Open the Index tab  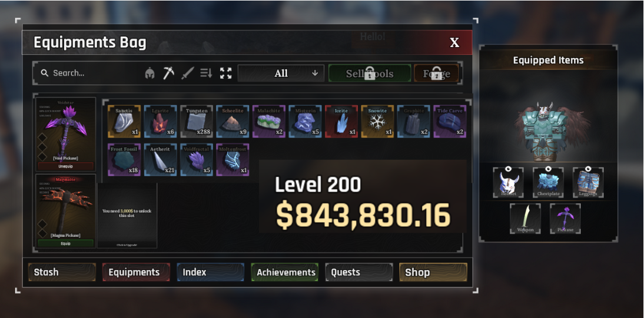(211, 273)
